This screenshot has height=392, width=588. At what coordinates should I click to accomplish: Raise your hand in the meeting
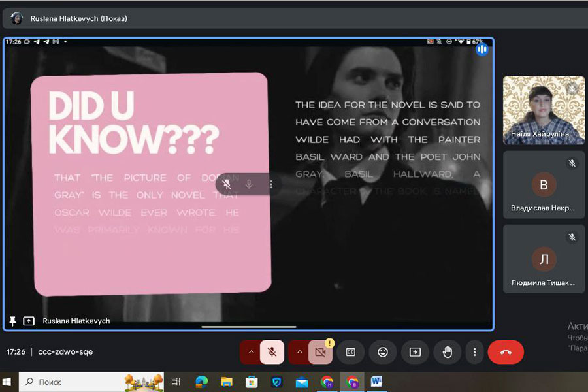click(x=448, y=352)
